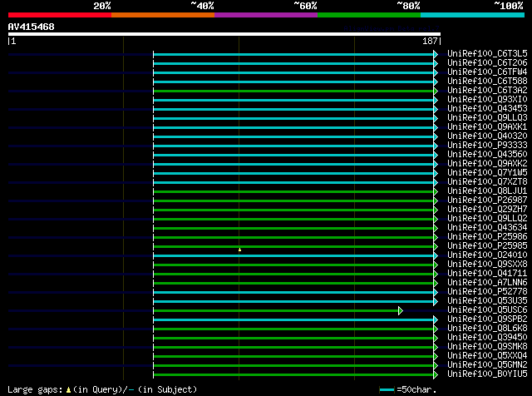Select the UniRef100_B0YIU5 label

pyautogui.click(x=487, y=374)
